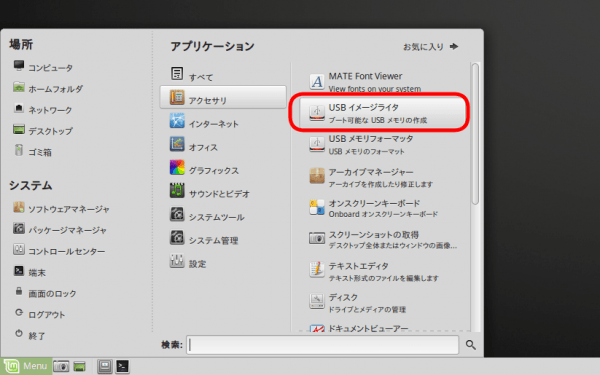This screenshot has width=600, height=375.
Task: Click Quit (終了) power icon
Action: [19, 334]
